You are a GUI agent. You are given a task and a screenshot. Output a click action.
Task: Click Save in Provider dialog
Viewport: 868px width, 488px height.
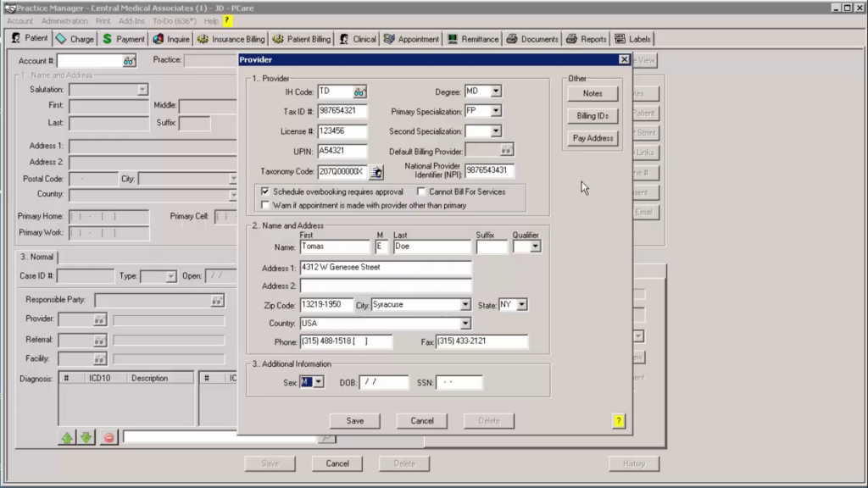click(x=355, y=421)
